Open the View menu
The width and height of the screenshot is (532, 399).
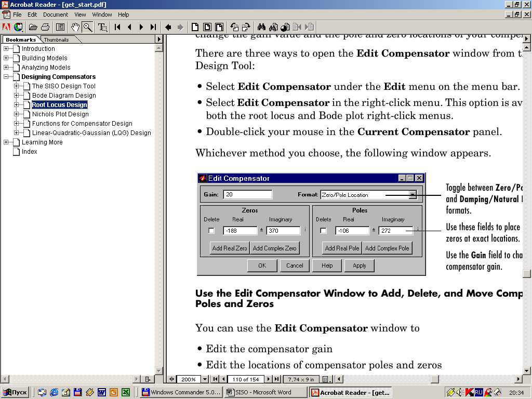pos(80,15)
